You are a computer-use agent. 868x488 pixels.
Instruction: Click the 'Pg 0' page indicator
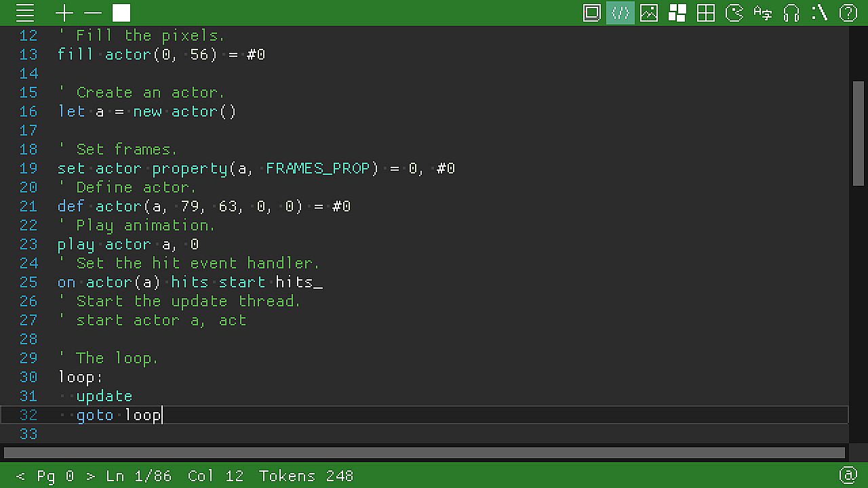pos(56,476)
